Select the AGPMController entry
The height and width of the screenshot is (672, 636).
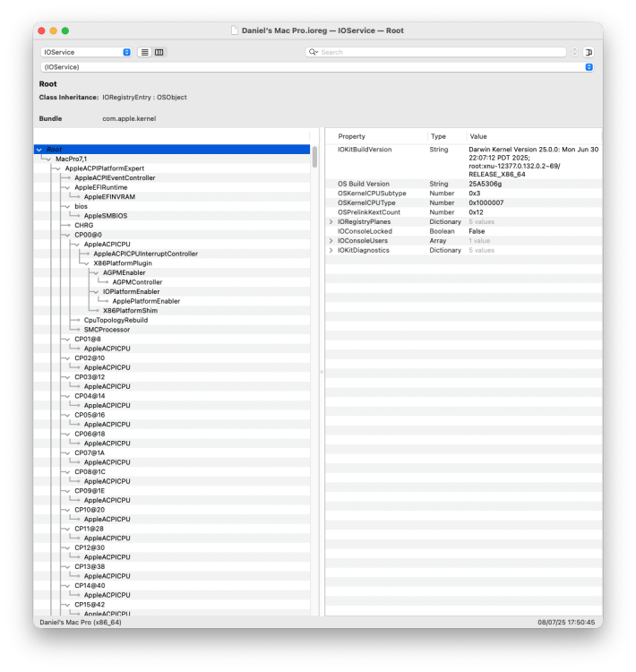137,282
